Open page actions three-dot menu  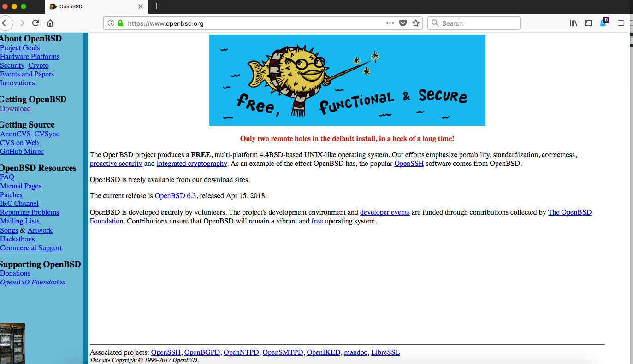tap(390, 23)
